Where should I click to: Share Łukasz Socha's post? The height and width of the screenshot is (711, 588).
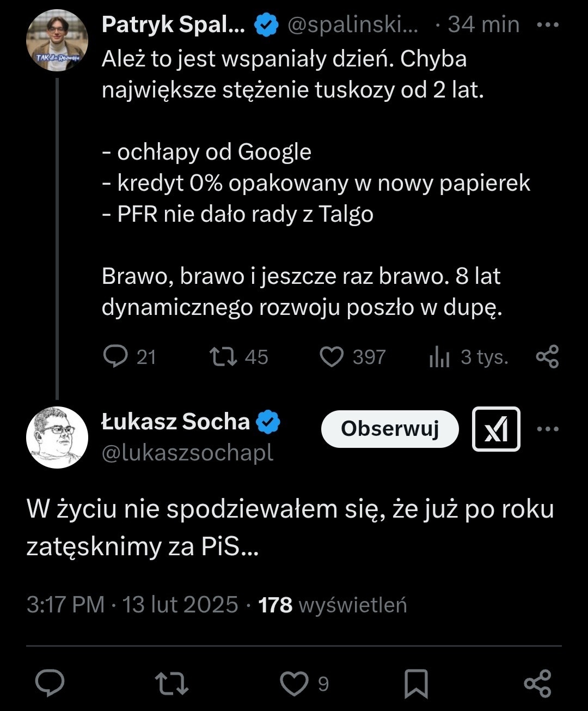coord(537,683)
